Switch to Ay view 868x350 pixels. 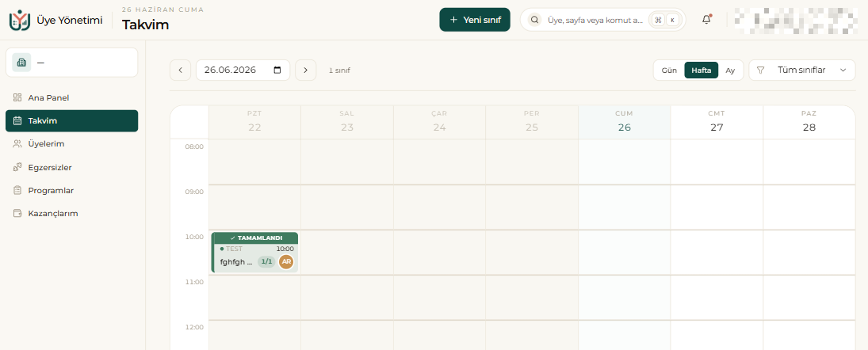[730, 70]
